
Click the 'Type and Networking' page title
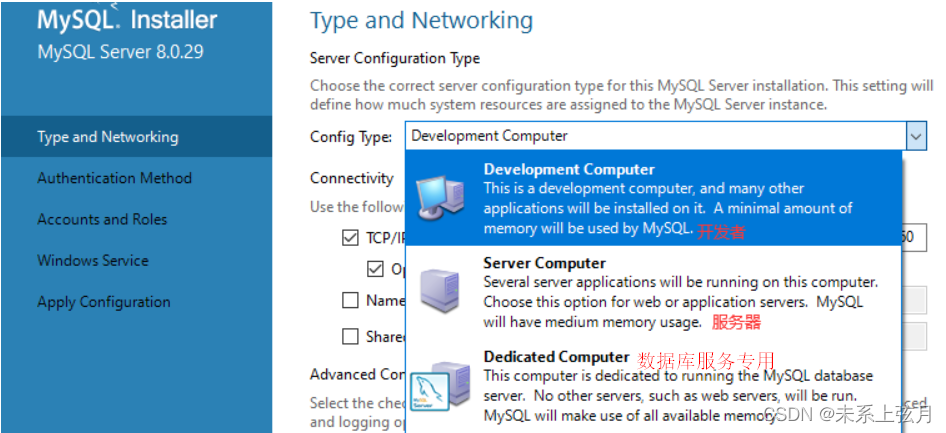pos(422,21)
